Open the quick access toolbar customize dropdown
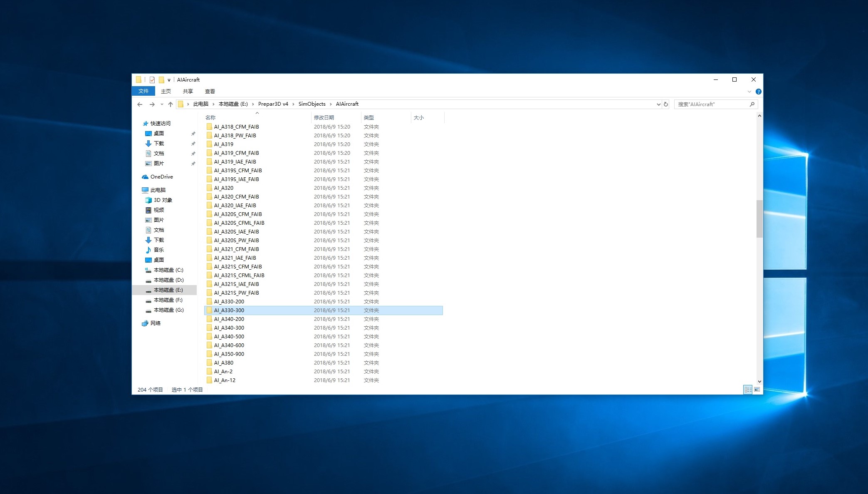Viewport: 868px width, 494px height. pos(169,80)
